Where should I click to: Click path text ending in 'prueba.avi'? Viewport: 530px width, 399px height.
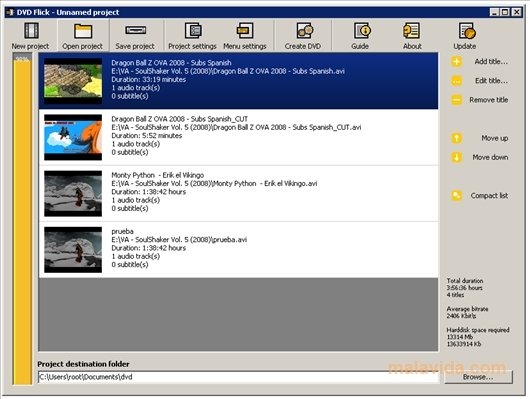179,240
